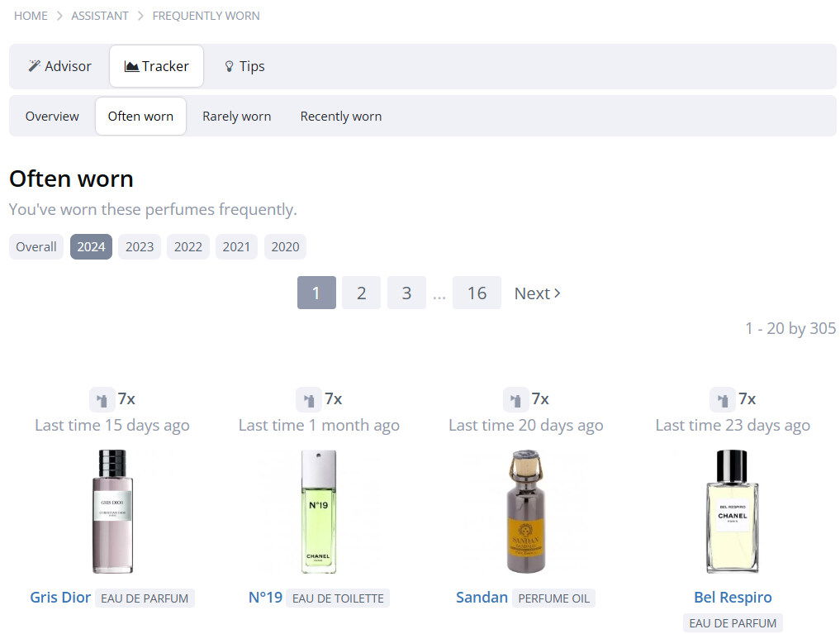Filter often worn by year 2020

tap(285, 247)
